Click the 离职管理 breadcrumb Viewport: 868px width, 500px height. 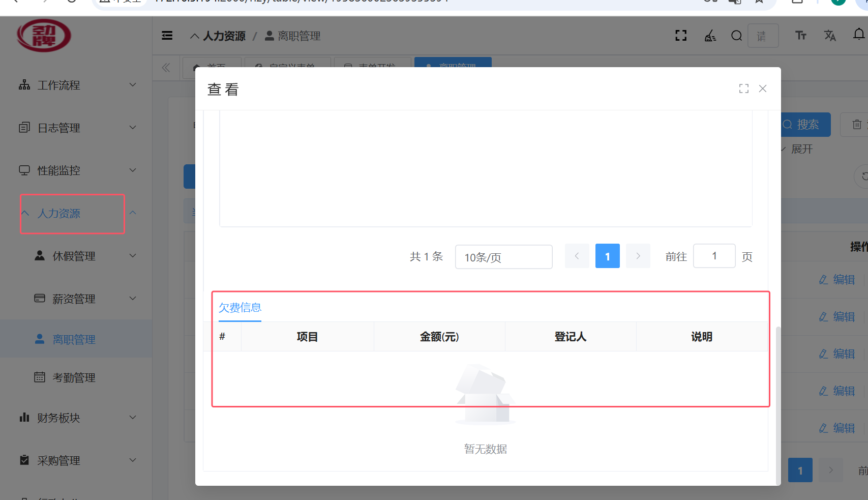coord(299,36)
